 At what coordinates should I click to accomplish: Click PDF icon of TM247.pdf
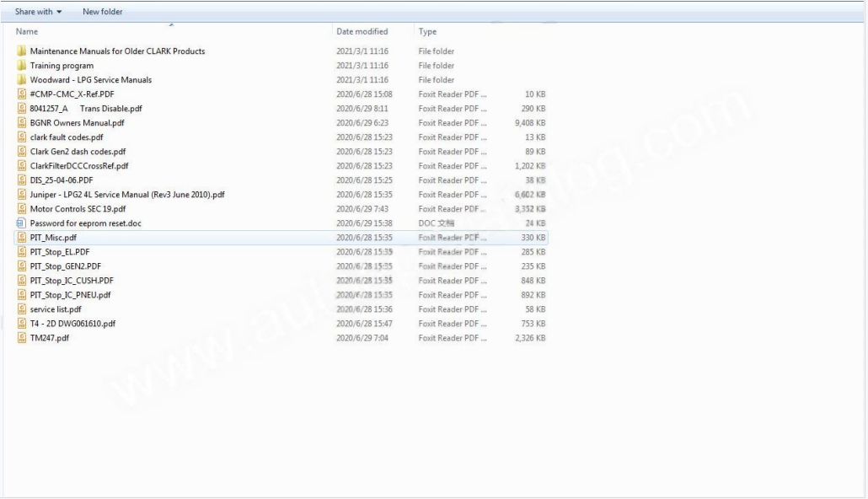22,338
